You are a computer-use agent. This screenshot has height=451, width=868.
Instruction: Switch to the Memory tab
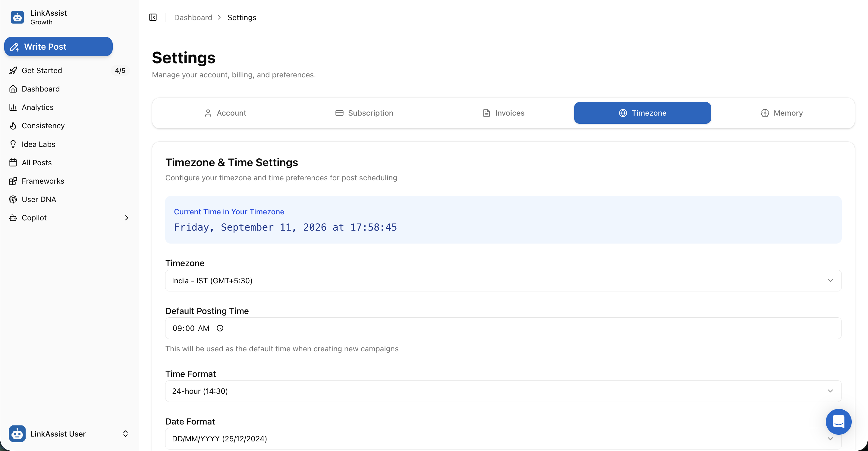tap(782, 113)
